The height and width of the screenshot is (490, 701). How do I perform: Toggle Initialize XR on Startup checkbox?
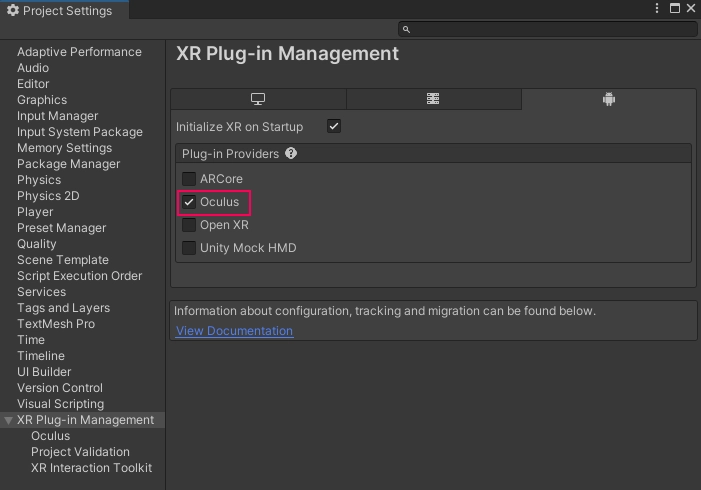coord(334,126)
